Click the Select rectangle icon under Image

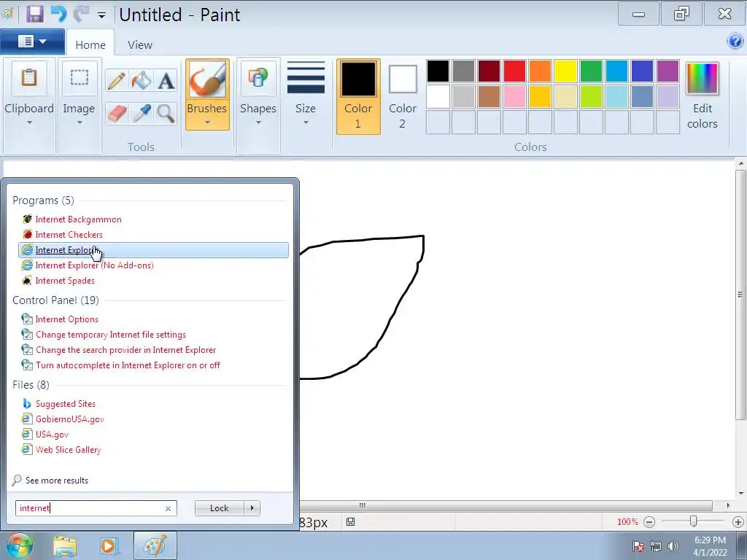(80, 77)
